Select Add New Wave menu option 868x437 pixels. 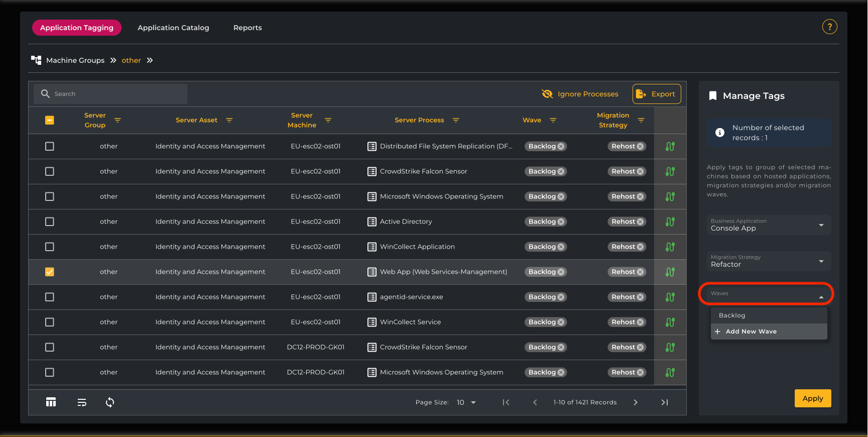tap(751, 332)
